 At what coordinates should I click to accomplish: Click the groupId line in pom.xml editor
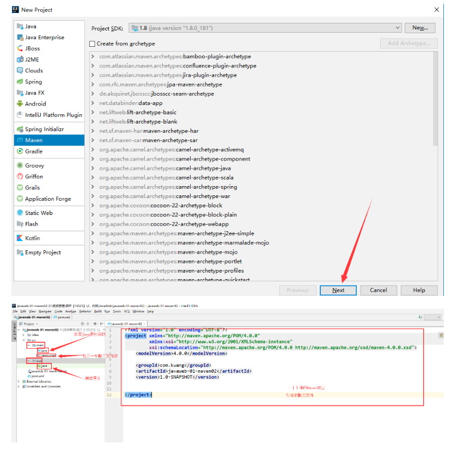click(x=173, y=365)
